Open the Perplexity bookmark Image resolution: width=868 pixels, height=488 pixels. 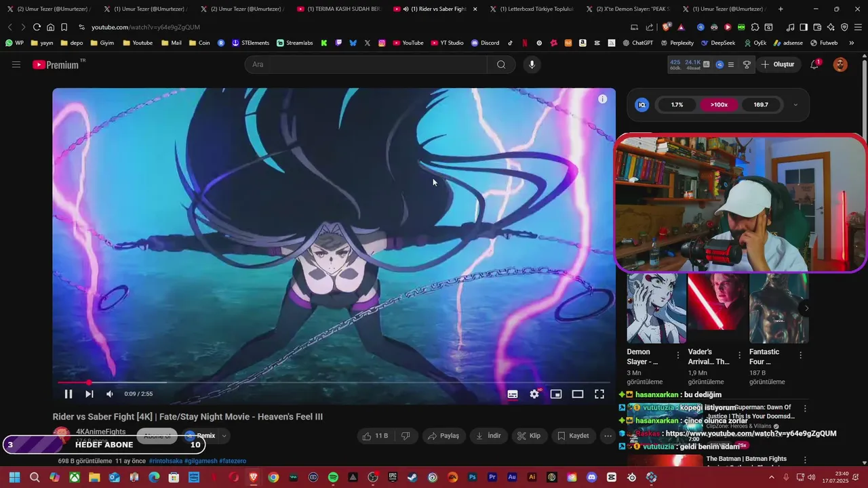click(x=677, y=43)
